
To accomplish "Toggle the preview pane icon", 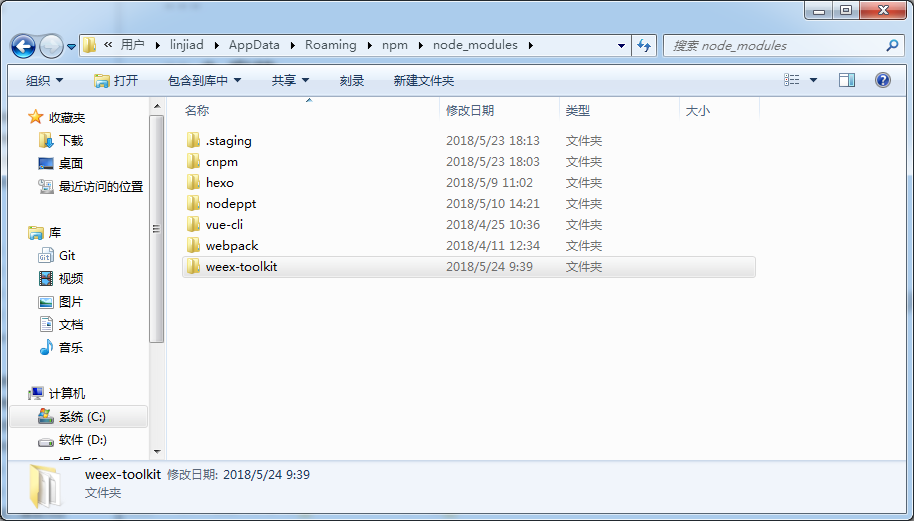I will [847, 80].
